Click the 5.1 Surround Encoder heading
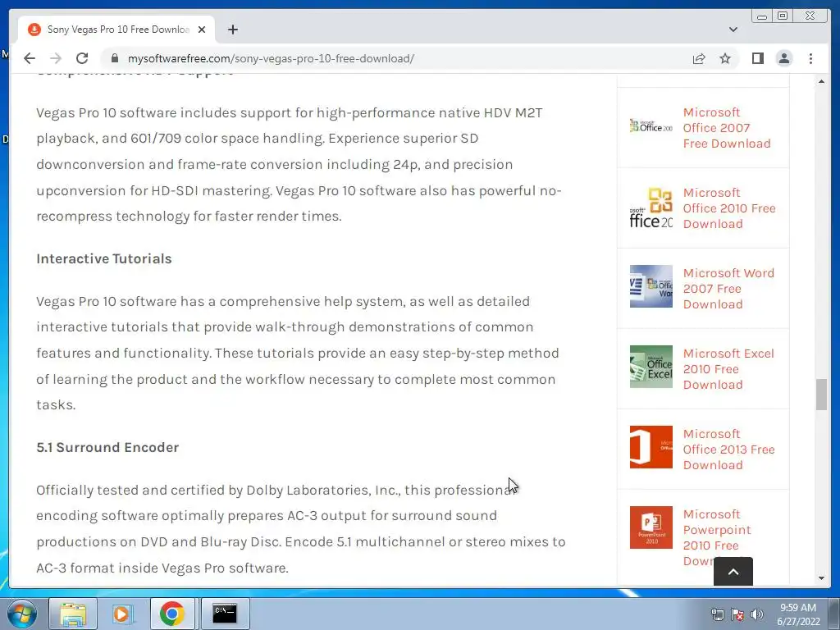The width and height of the screenshot is (840, 630). [107, 447]
